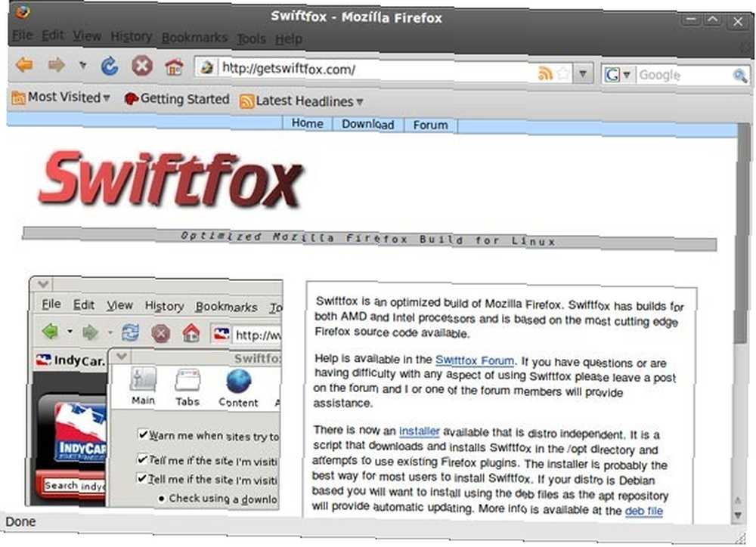Viewport: 756px width, 547px height.
Task: Go forward with the Forward arrow
Action: 56,64
